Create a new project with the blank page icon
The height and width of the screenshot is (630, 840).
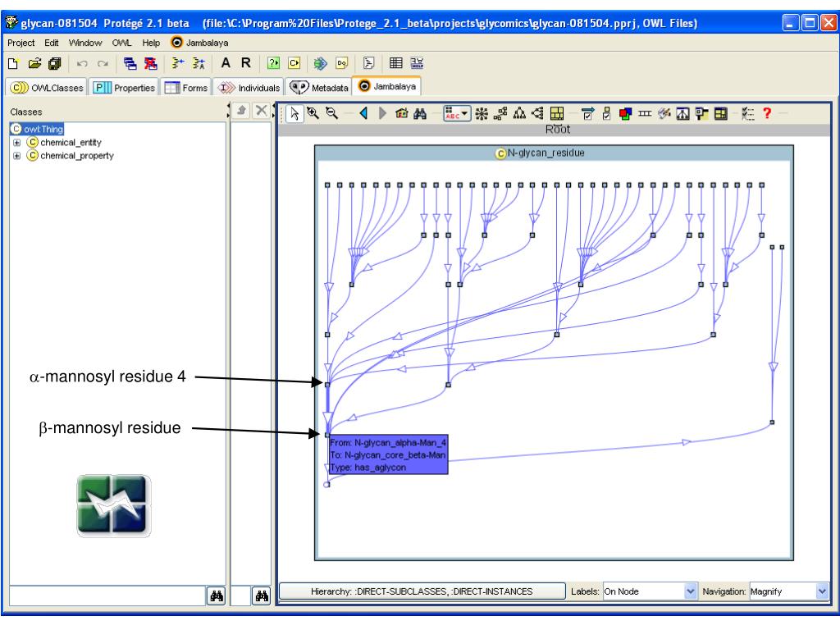pos(13,64)
